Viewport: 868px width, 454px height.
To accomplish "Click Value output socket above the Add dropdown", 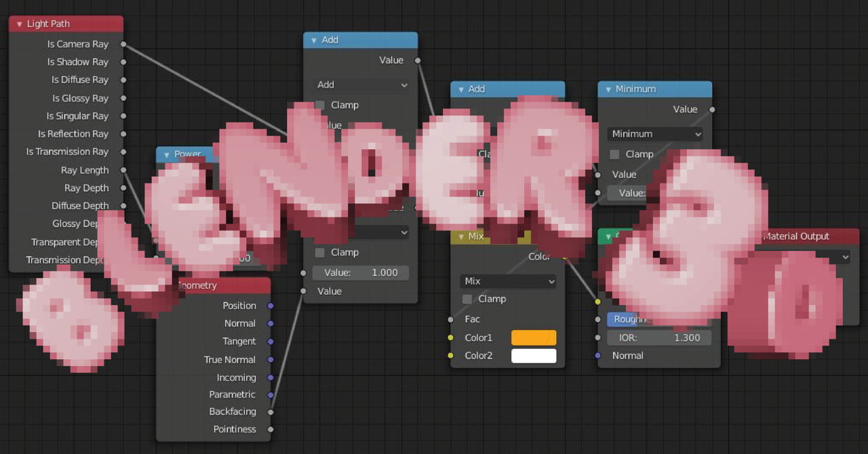I will coord(418,60).
